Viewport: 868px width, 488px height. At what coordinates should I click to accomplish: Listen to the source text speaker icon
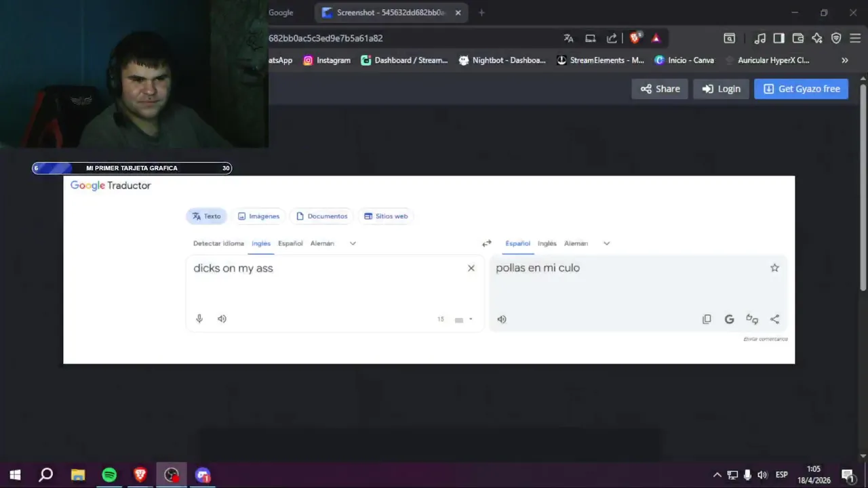click(222, 319)
